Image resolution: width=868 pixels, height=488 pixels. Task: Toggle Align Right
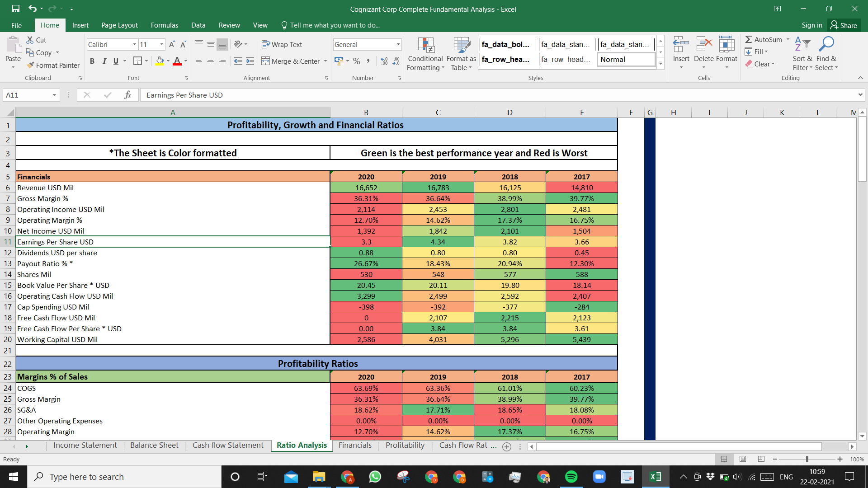pyautogui.click(x=222, y=61)
